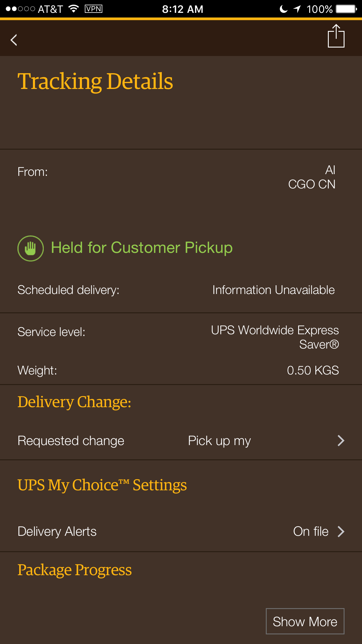Click the Show More button
362x644 pixels.
(305, 621)
